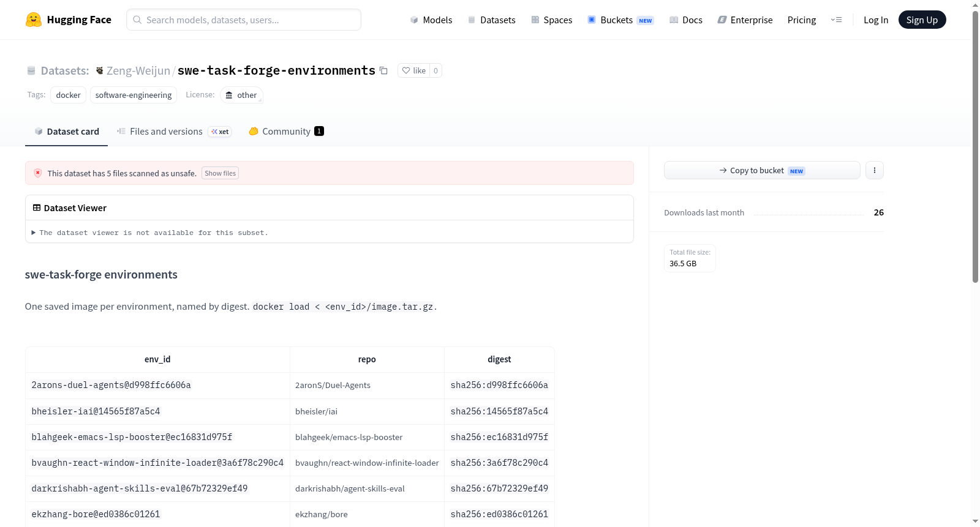Screen dimensions: 980x527
Task: Click the env_id column header
Action: point(157,359)
